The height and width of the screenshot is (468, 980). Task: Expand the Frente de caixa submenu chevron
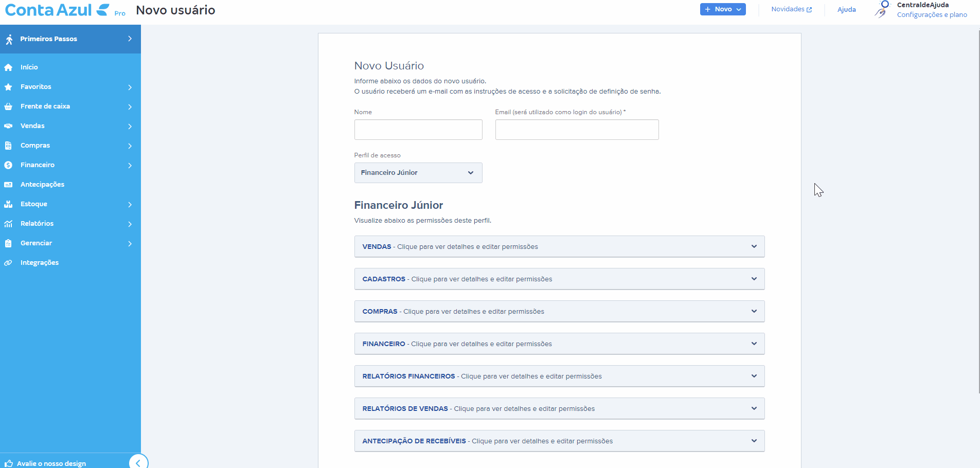(130, 107)
